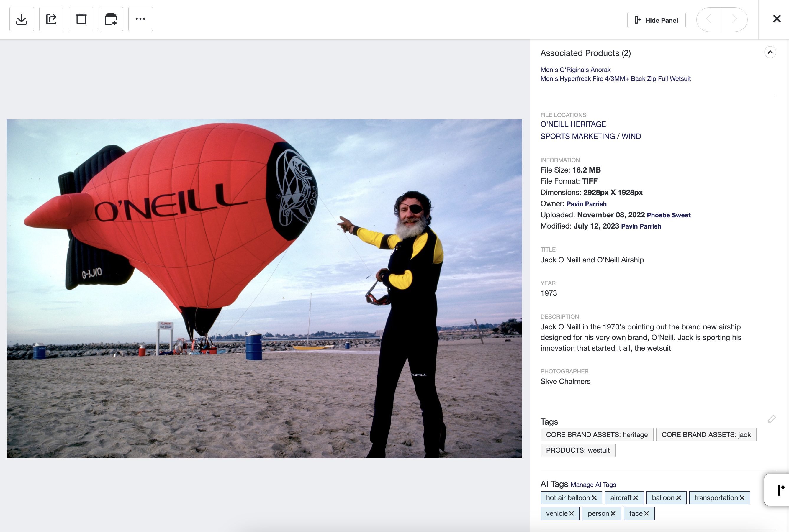Go to the previous asset arrow
Viewport: 789px width, 532px height.
click(x=709, y=19)
